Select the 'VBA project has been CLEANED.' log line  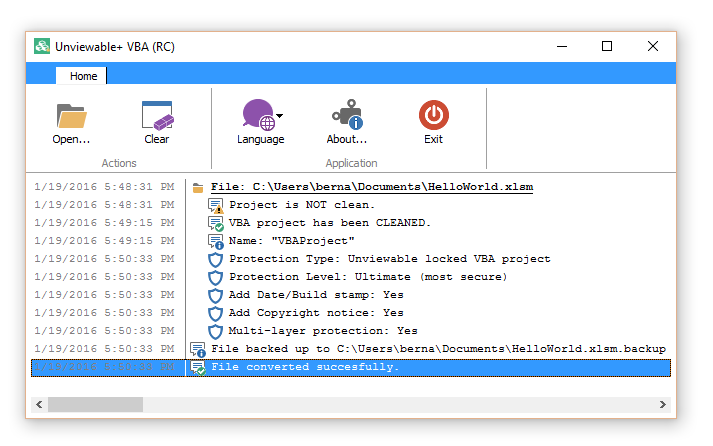point(329,223)
